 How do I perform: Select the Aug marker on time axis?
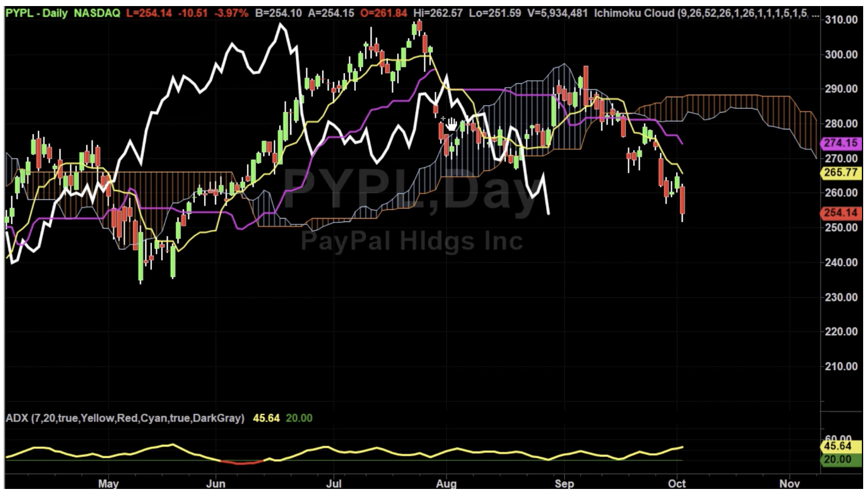pos(446,484)
